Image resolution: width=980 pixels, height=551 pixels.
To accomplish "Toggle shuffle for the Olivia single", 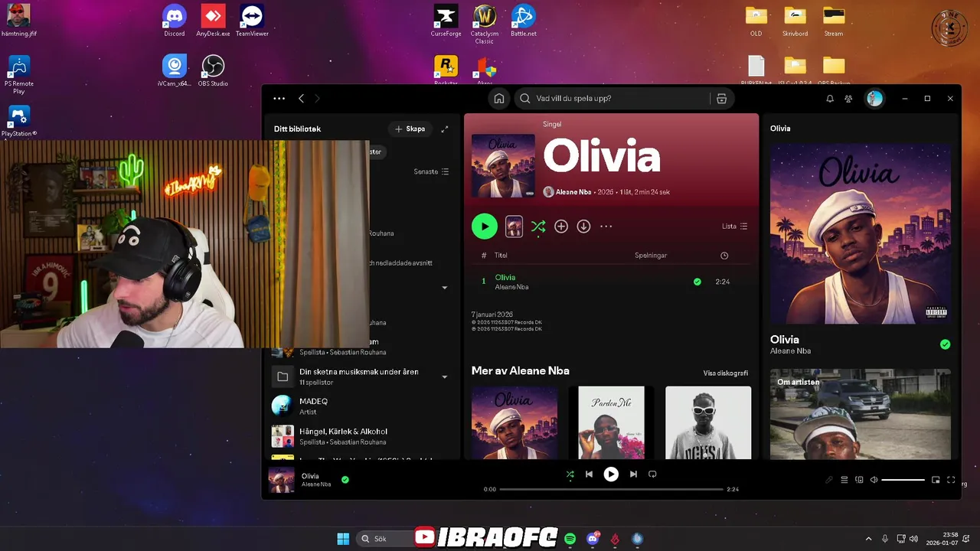I will 538,227.
